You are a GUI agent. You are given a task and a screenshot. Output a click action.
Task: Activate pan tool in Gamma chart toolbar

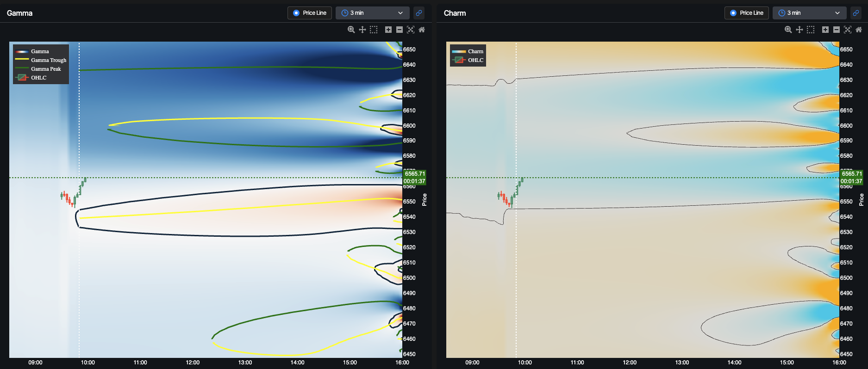(x=362, y=30)
